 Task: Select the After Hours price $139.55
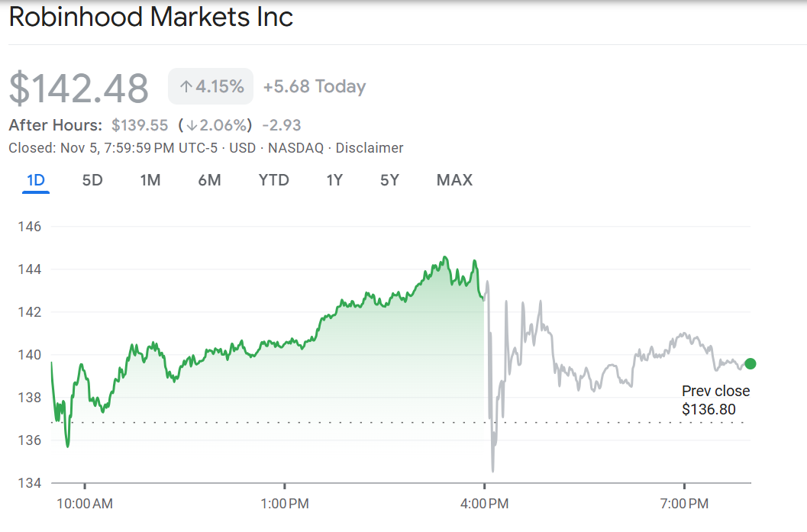coord(140,124)
